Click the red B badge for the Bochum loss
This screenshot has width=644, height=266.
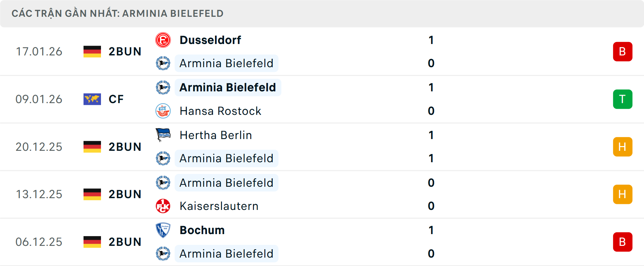pos(623,242)
